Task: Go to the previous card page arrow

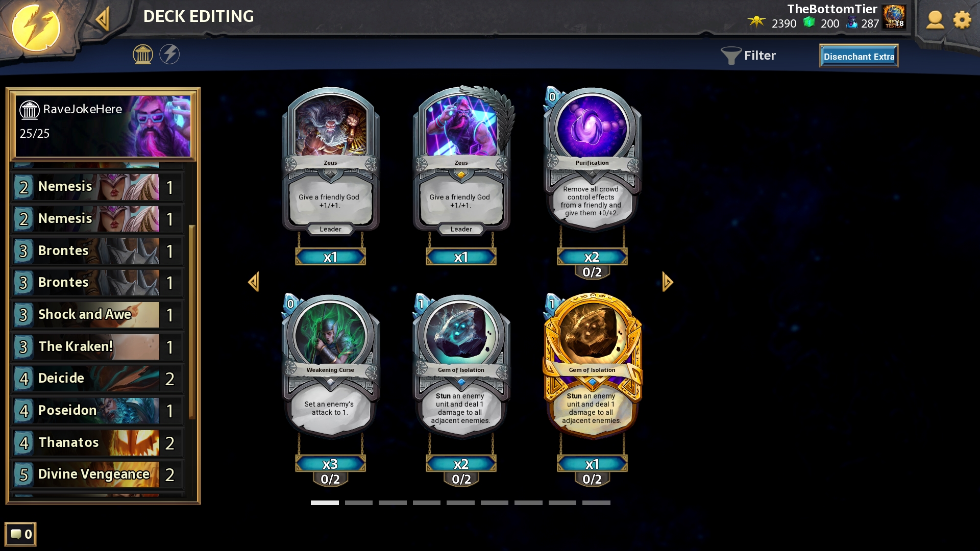Action: [254, 282]
